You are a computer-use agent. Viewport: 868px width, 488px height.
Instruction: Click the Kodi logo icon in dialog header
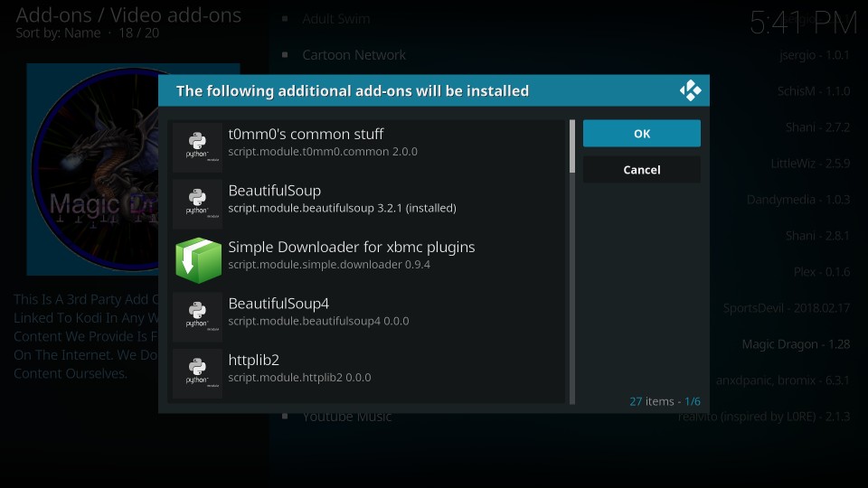tap(690, 90)
